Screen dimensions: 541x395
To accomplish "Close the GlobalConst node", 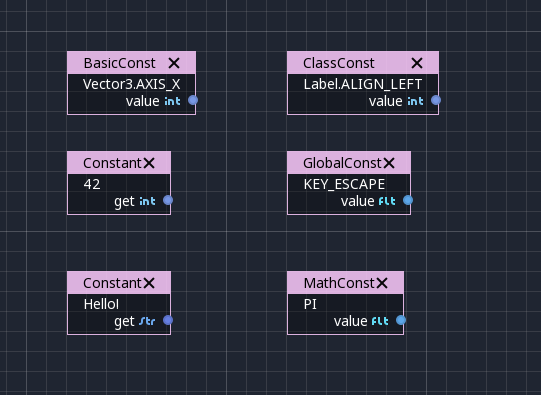I will point(389,163).
